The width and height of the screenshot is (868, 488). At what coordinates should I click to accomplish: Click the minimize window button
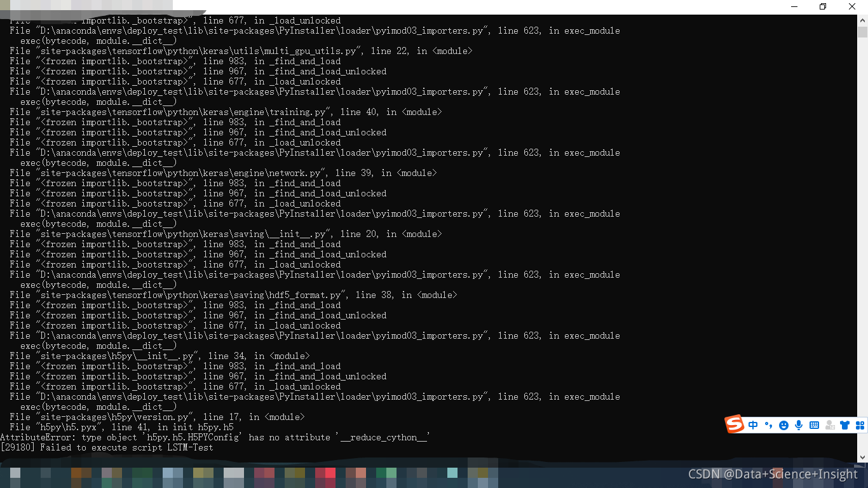click(x=793, y=6)
